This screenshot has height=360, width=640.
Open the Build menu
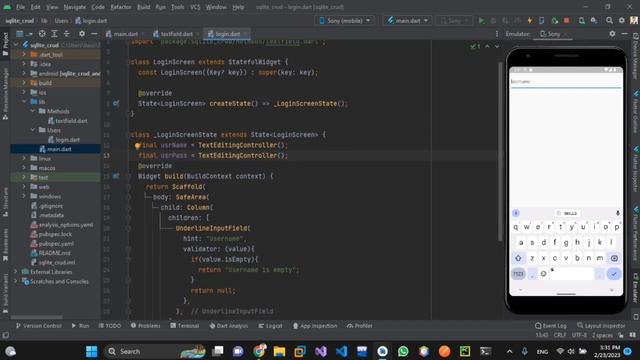[x=143, y=7]
